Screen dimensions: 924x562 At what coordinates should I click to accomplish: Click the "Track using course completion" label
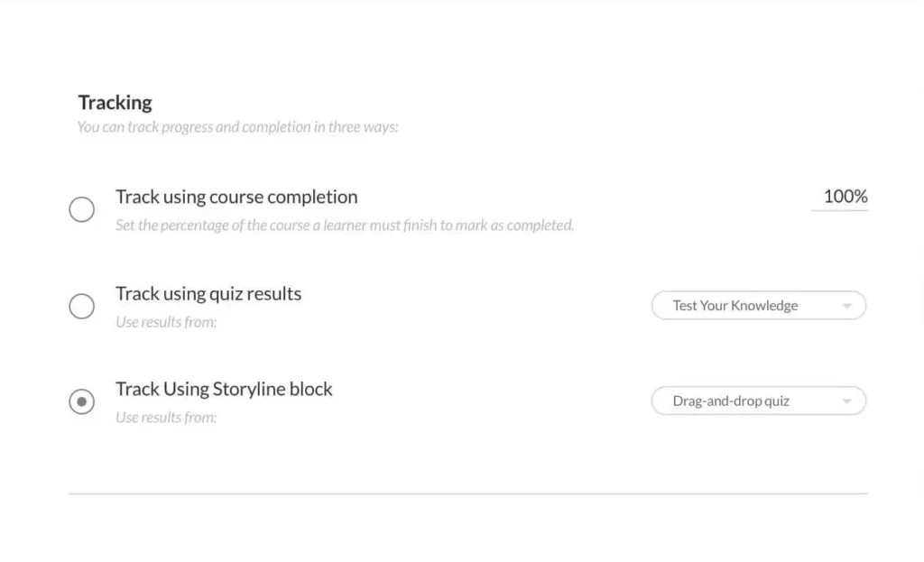click(236, 197)
